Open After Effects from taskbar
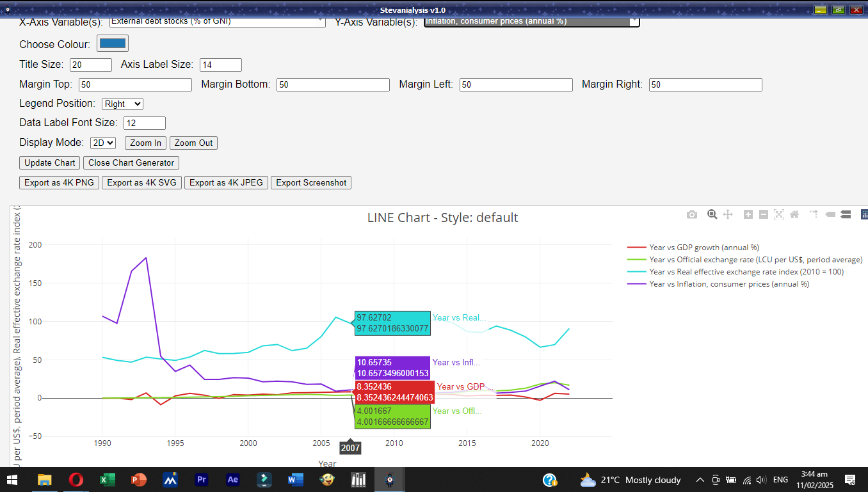The width and height of the screenshot is (868, 492). click(233, 479)
